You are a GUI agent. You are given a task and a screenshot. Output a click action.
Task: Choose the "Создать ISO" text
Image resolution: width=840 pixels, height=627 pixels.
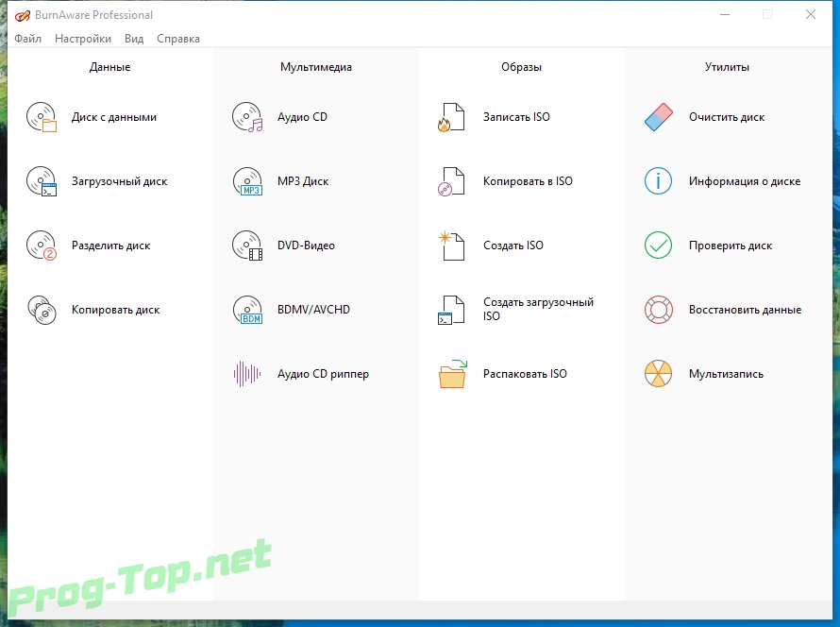pos(513,246)
